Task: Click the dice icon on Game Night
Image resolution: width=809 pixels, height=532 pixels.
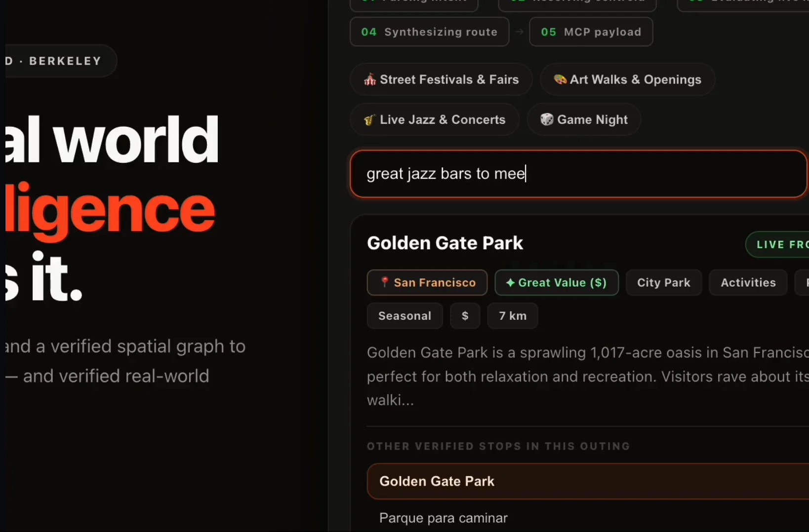Action: (547, 119)
